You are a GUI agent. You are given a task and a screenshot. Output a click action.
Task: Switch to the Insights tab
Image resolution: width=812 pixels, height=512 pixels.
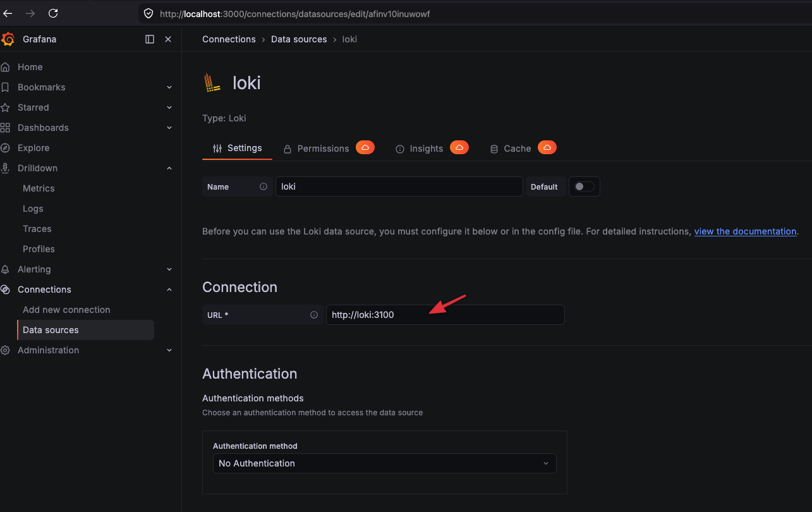(426, 149)
